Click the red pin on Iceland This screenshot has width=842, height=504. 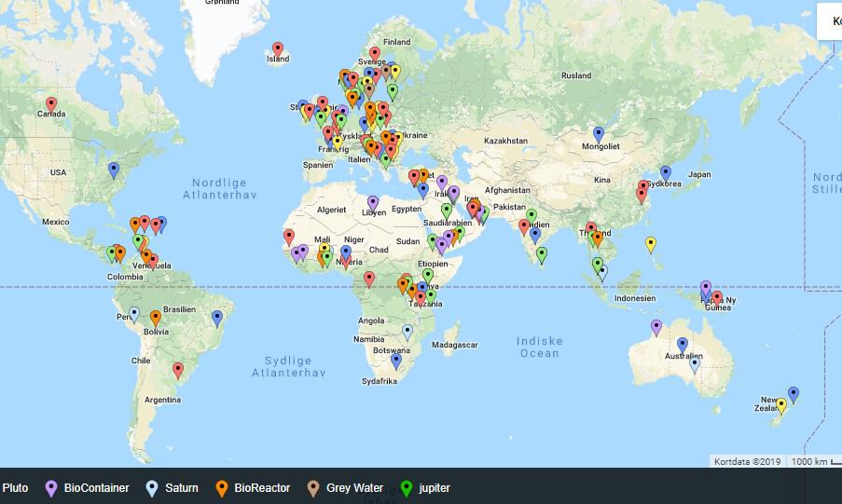[278, 50]
